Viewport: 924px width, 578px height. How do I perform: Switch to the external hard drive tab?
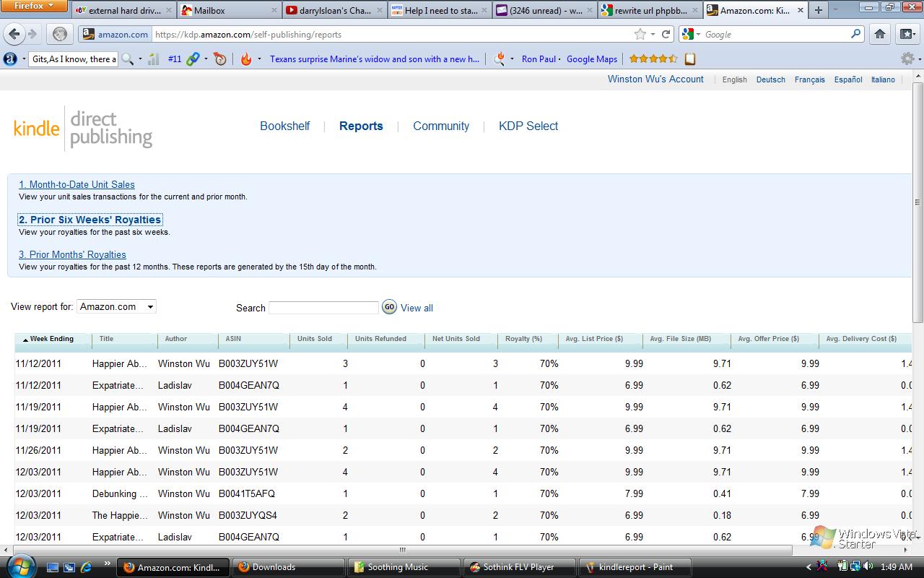(x=123, y=10)
